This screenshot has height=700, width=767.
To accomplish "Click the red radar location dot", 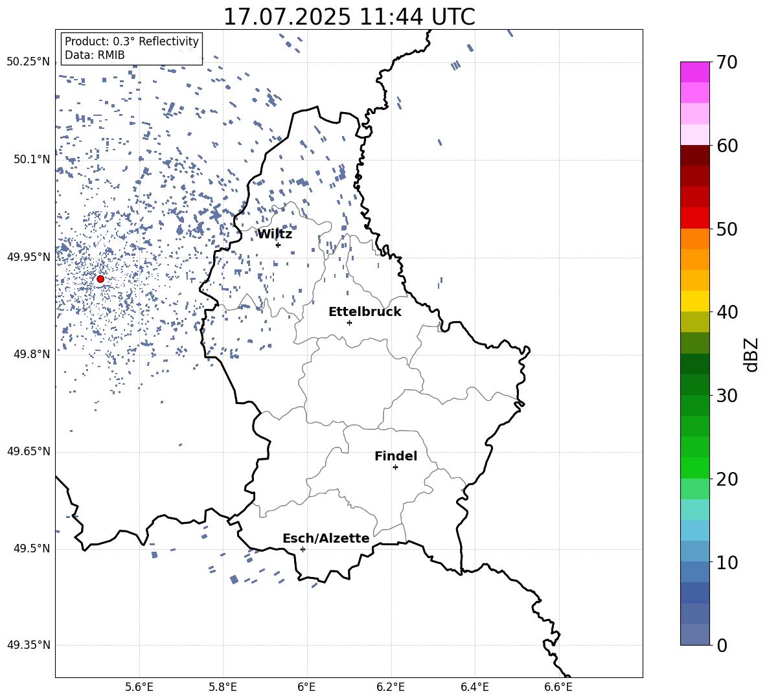I will pos(100,279).
